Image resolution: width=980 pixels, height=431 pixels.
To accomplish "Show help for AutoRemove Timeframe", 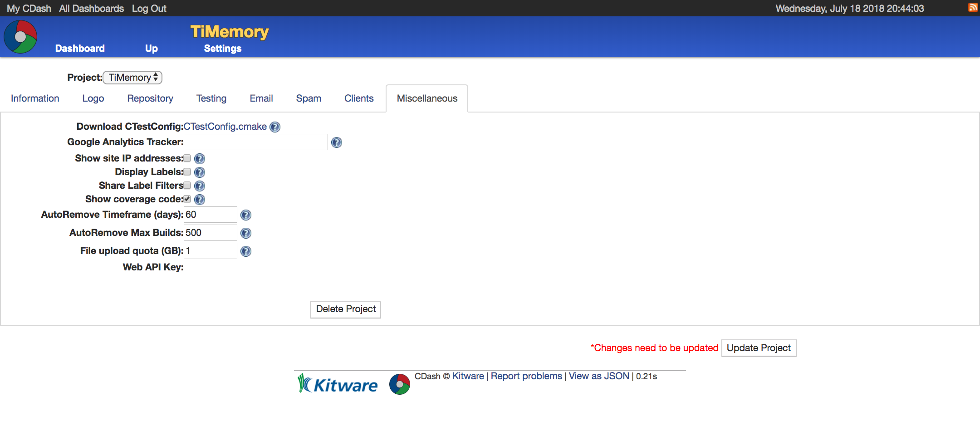I will tap(245, 215).
